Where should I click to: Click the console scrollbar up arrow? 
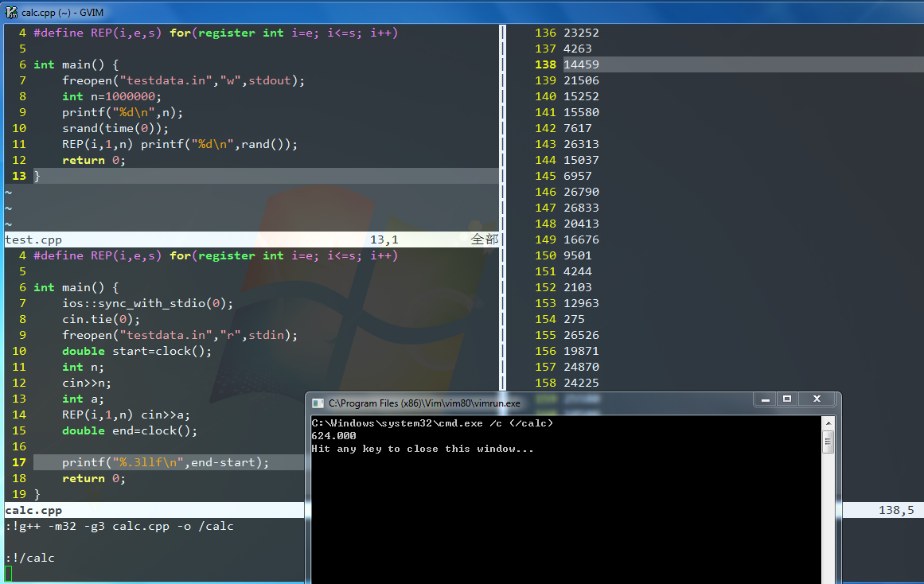pyautogui.click(x=828, y=423)
